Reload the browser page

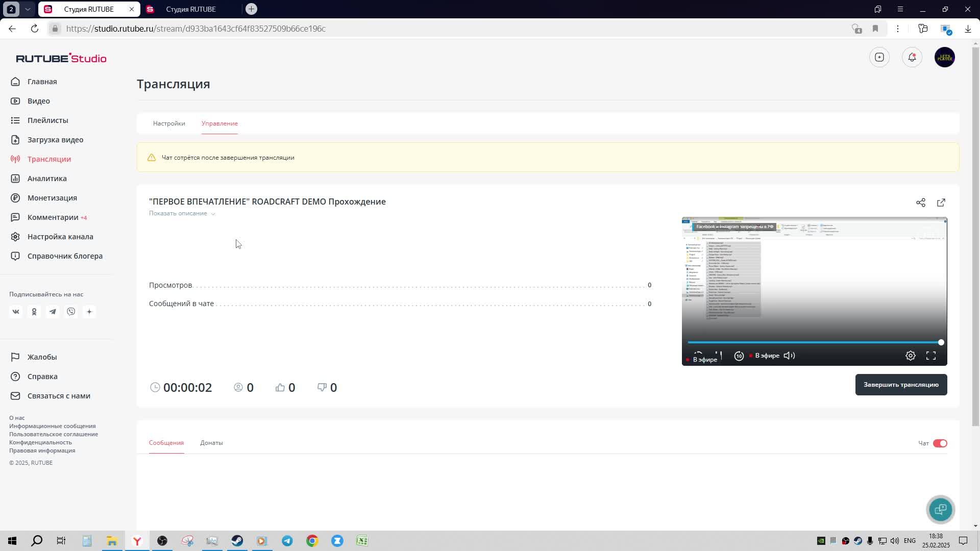(x=35, y=29)
